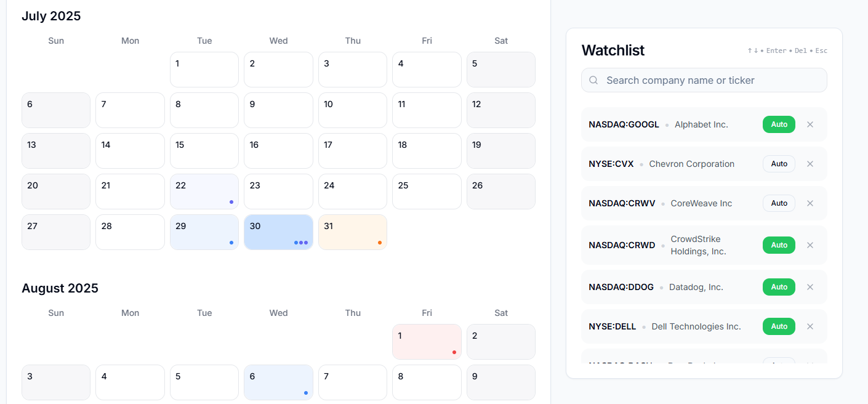Remove CrowdStrike Holdings from watchlist
Viewport: 868px width, 404px height.
tap(810, 245)
